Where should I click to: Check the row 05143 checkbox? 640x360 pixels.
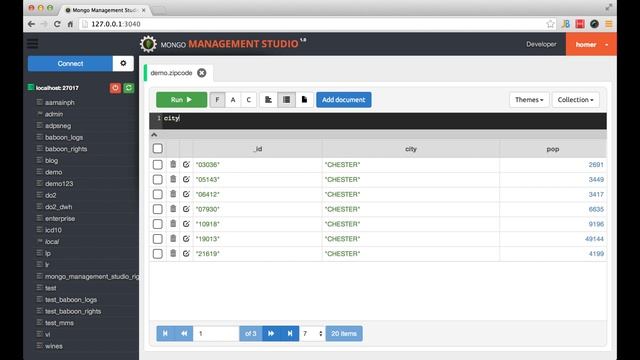[x=158, y=179]
